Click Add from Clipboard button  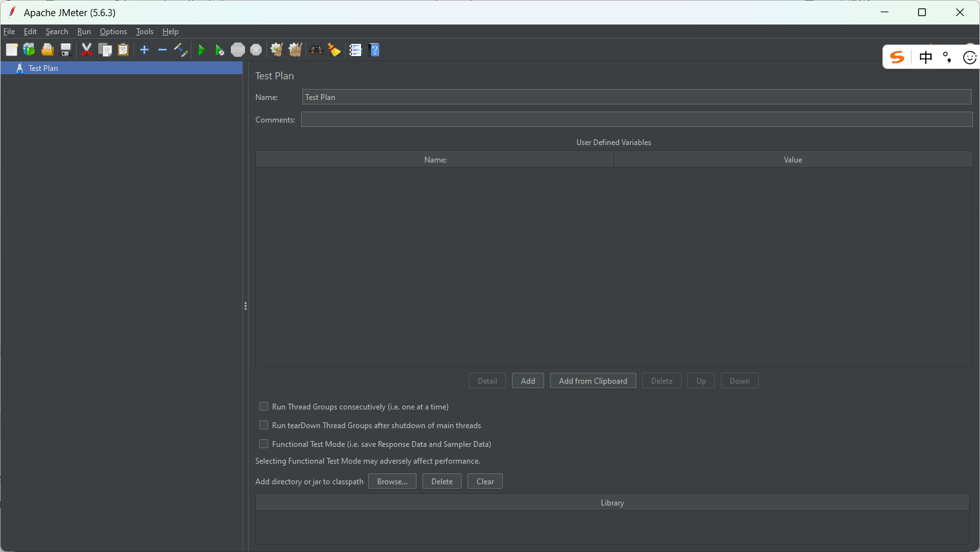[593, 380]
